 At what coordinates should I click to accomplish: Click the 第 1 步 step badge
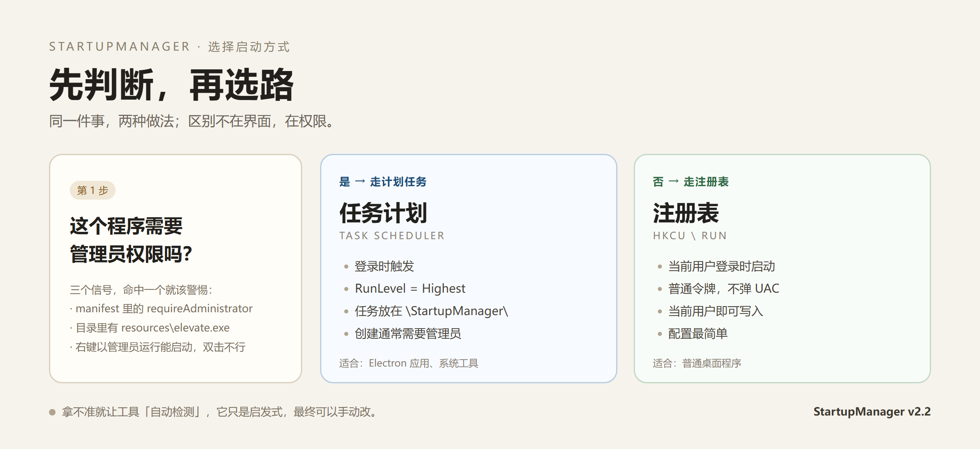(93, 190)
